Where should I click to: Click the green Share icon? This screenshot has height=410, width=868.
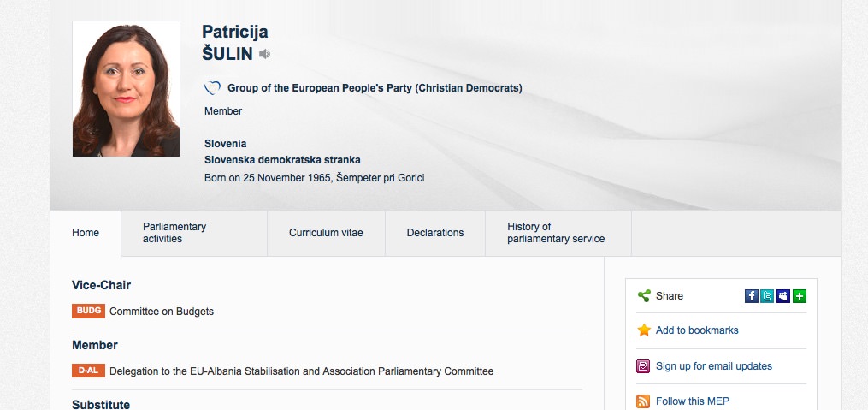pyautogui.click(x=644, y=296)
